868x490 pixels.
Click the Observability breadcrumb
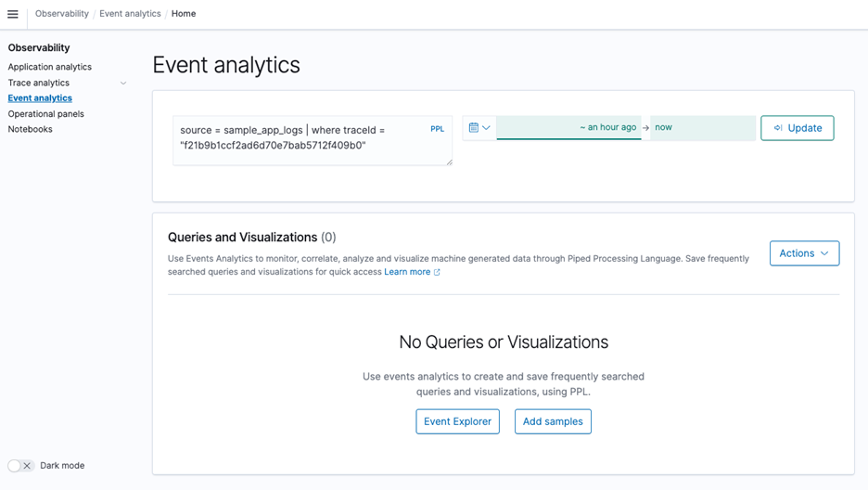click(62, 14)
